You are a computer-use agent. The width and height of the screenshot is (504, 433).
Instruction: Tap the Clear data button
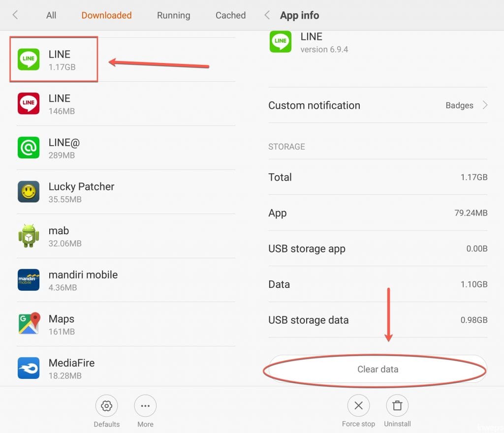coord(378,369)
